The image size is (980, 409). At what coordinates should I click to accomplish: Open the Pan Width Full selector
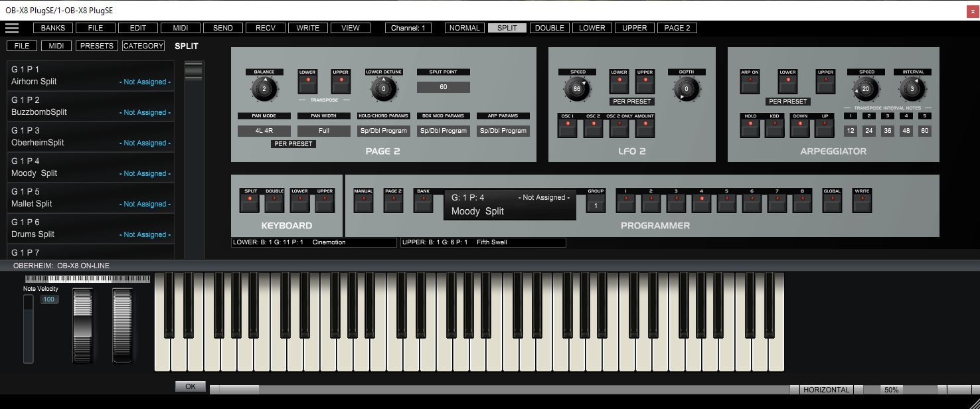point(324,131)
